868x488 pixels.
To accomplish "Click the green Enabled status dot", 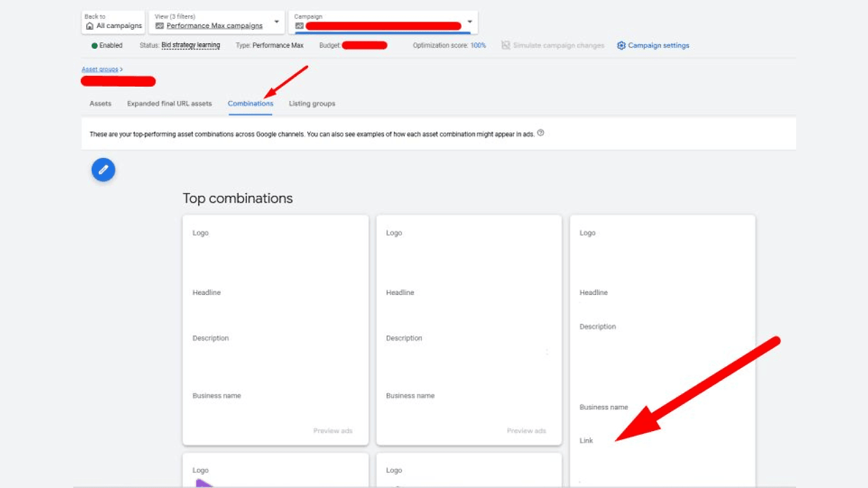I will (94, 45).
